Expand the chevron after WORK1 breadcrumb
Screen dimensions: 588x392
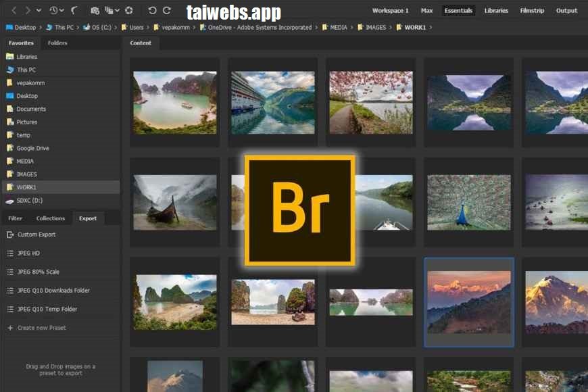(431, 28)
